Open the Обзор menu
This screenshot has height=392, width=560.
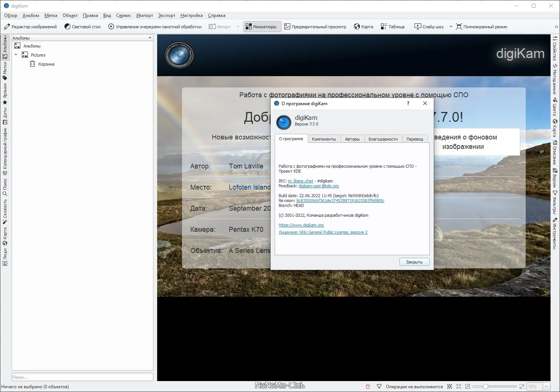(x=11, y=15)
